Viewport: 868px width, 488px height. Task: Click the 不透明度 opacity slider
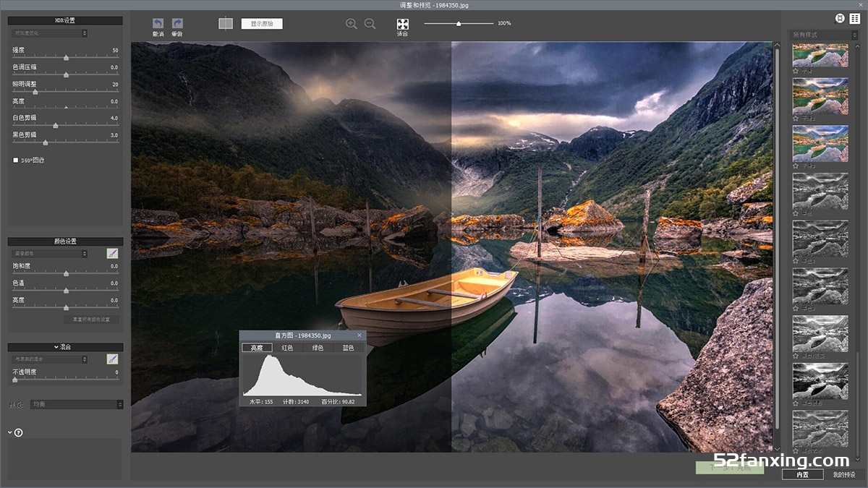(x=65, y=380)
